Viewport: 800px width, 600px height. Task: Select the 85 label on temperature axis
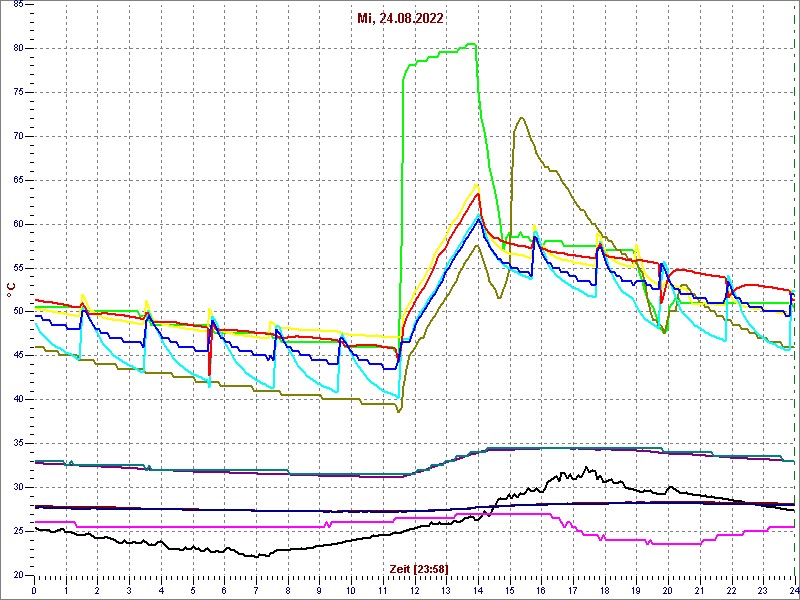click(18, 5)
